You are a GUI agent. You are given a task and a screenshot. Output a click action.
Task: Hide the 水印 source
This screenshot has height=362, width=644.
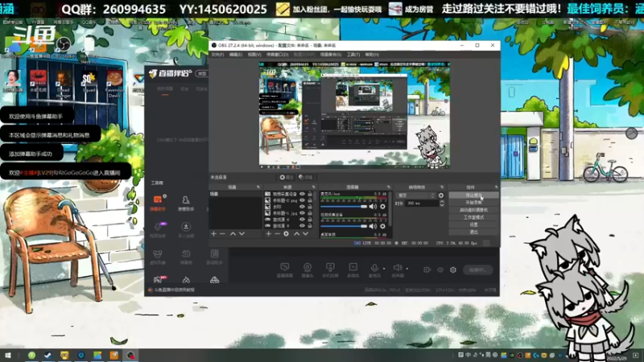(303, 207)
